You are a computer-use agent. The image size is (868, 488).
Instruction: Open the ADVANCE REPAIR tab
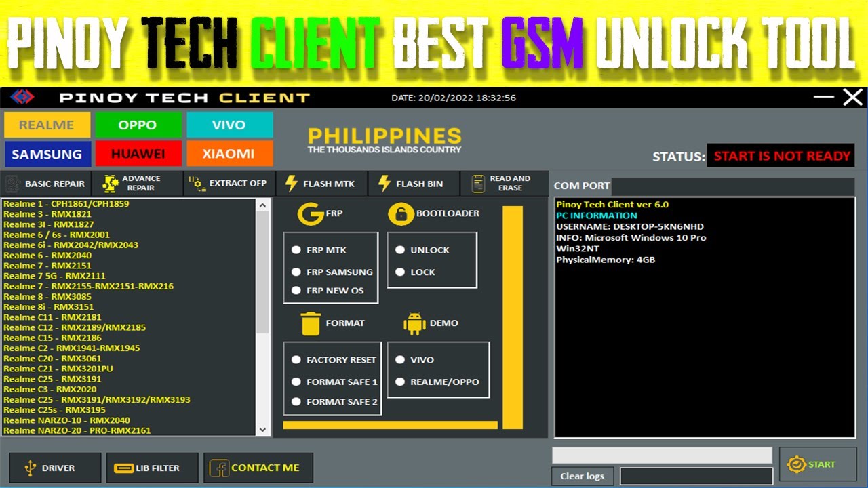(138, 184)
